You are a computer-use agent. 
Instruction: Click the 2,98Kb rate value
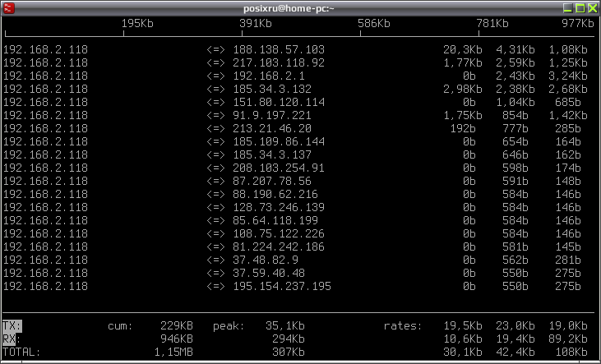pyautogui.click(x=463, y=89)
